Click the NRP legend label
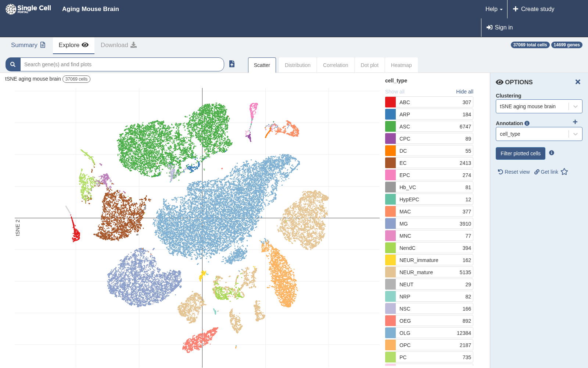Viewport: 588px width, 368px height. pos(405,297)
